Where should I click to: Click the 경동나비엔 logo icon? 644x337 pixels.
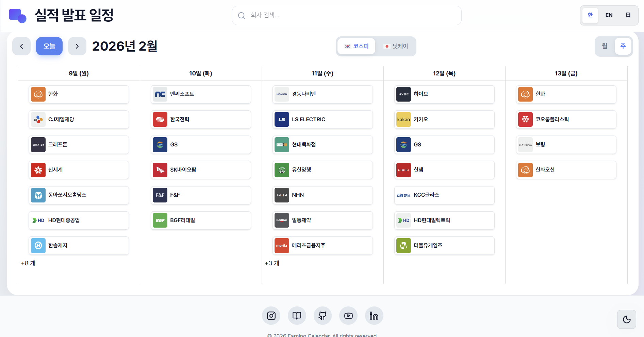tap(282, 94)
